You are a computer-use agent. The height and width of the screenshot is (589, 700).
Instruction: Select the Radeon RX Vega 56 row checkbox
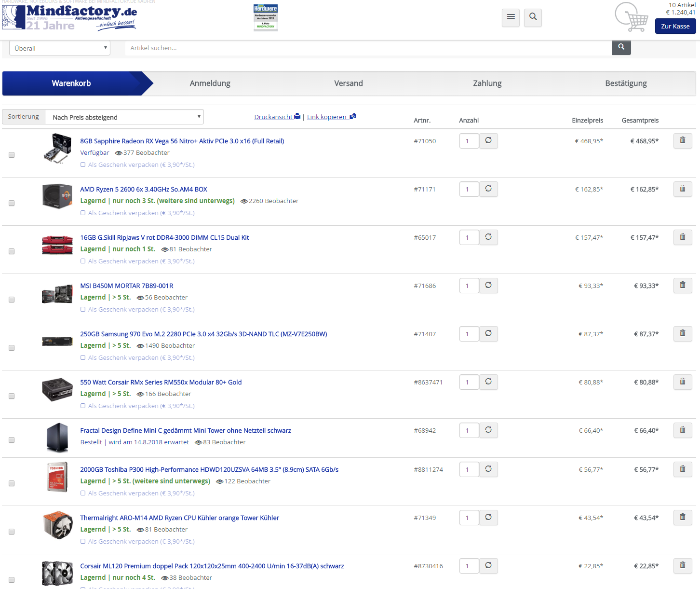(12, 155)
